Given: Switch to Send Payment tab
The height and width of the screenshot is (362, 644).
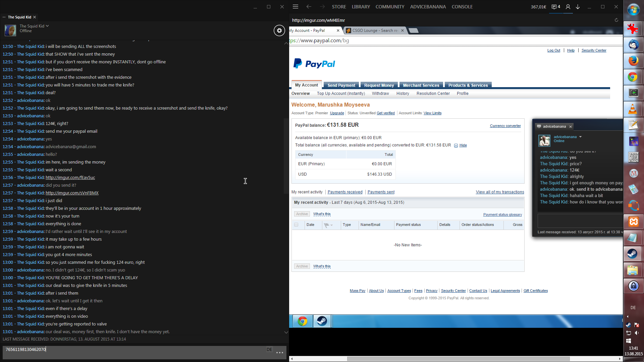Looking at the screenshot, I should (x=341, y=85).
